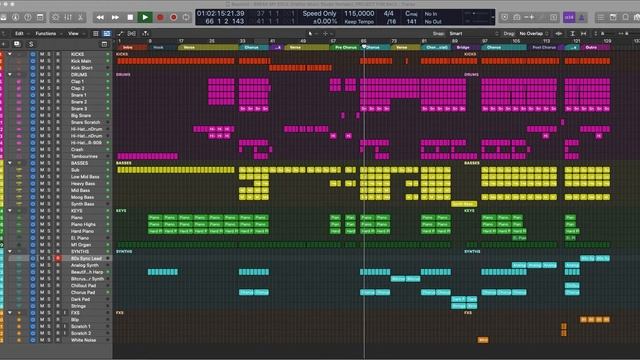This screenshot has width=640, height=360.
Task: Select the White Noise track name
Action: pos(83,340)
